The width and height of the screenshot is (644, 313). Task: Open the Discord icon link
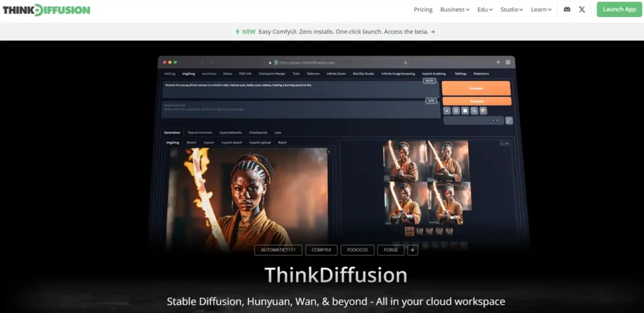coord(567,9)
